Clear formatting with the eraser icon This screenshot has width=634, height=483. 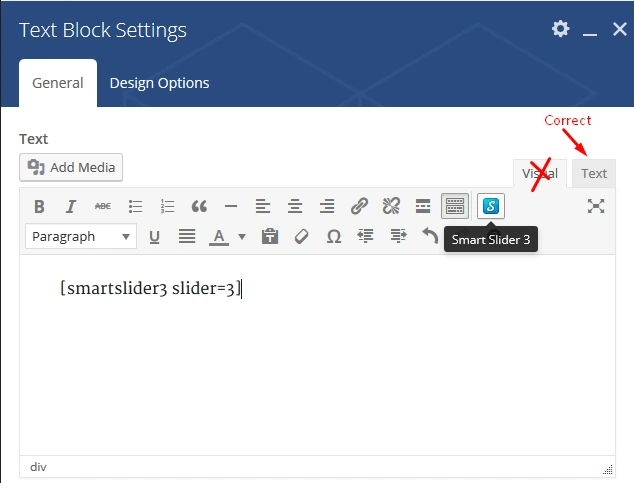pyautogui.click(x=302, y=236)
